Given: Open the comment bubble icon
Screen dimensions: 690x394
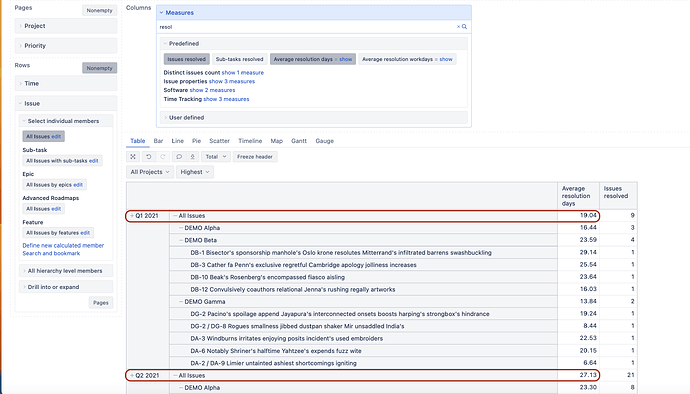Looking at the screenshot, I should click(x=179, y=157).
